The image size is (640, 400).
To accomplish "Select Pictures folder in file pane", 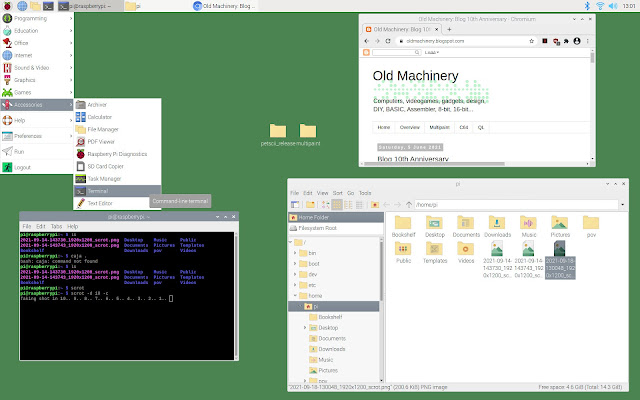I will tap(560, 227).
